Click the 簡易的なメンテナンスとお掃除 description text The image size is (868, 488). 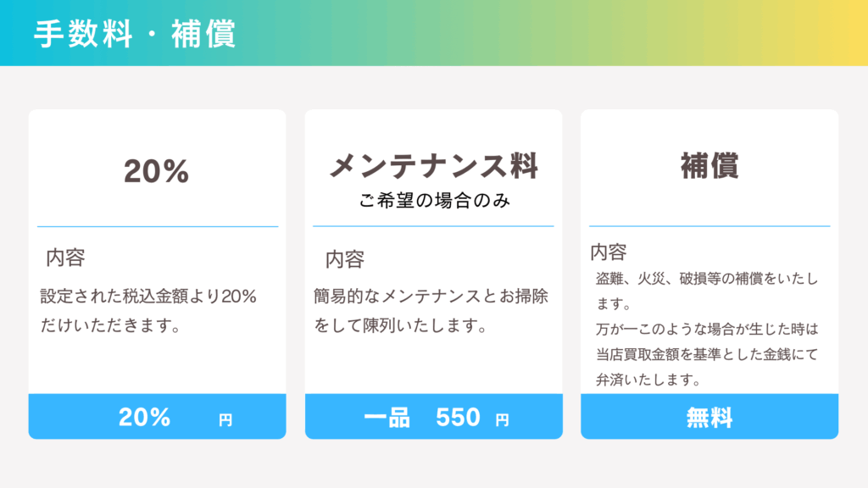click(431, 297)
